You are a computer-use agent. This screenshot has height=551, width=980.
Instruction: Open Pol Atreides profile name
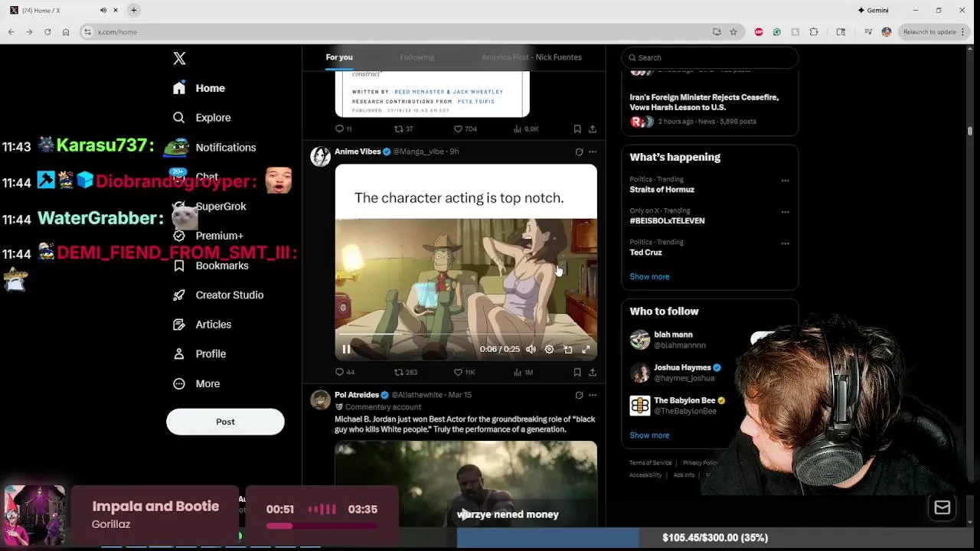[357, 395]
